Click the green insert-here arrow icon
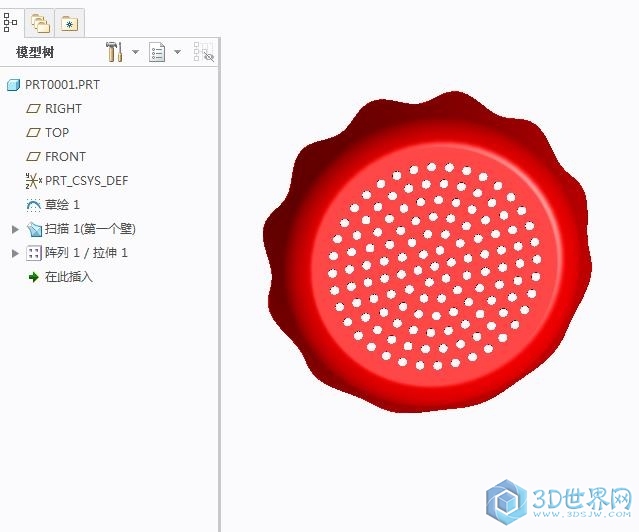 [33, 278]
